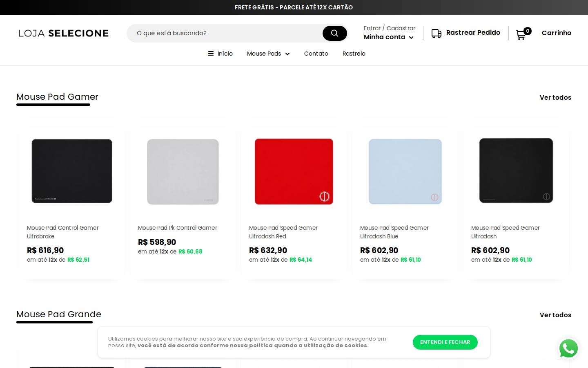Click the Entrar link
Viewport: 588px width, 368px height.
coord(372,28)
